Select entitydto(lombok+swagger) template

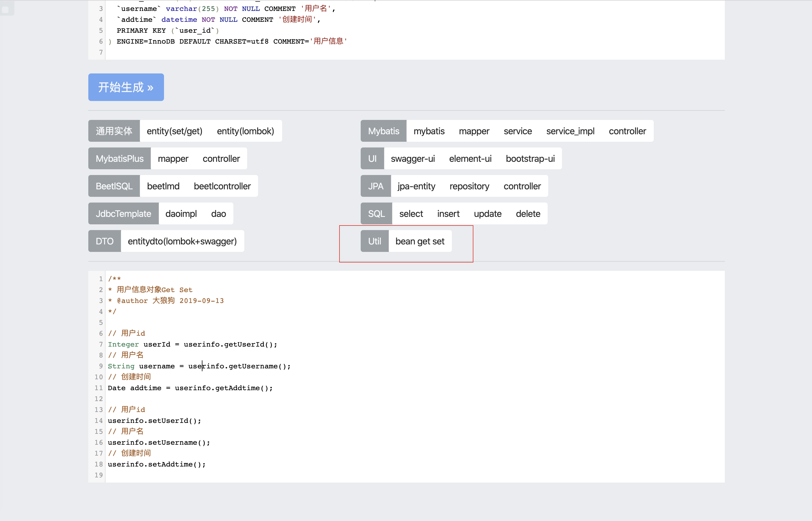182,241
